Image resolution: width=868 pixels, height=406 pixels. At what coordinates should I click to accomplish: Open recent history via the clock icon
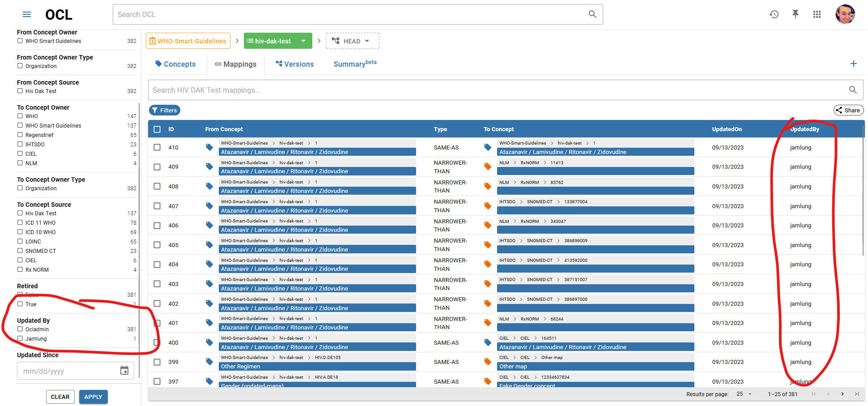(774, 14)
